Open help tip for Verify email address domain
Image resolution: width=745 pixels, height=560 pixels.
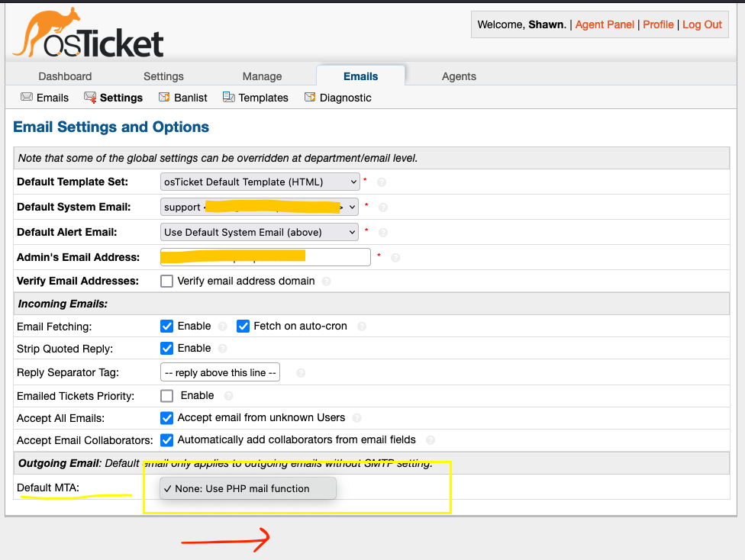point(326,282)
